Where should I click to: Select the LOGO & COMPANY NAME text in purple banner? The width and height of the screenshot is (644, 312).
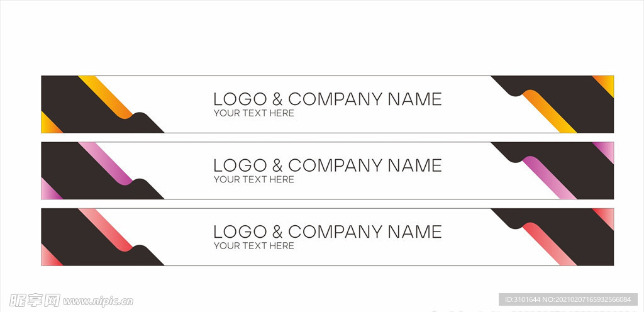[x=327, y=165]
